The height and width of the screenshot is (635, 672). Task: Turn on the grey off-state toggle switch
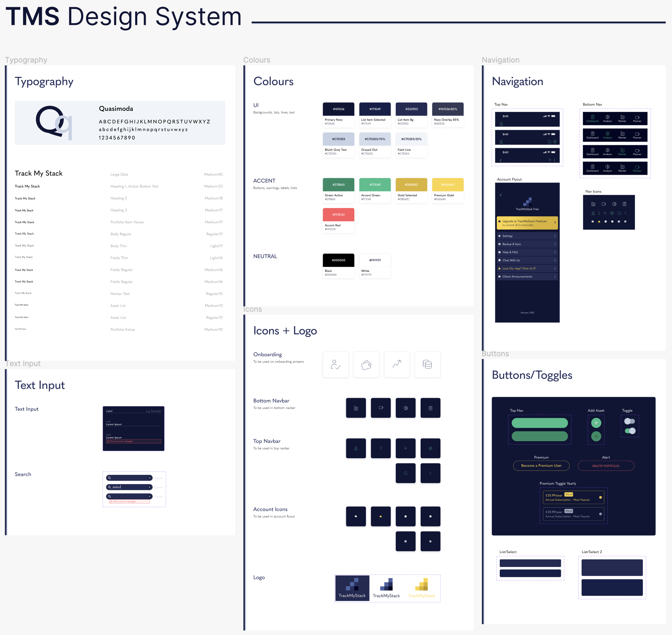pos(630,421)
